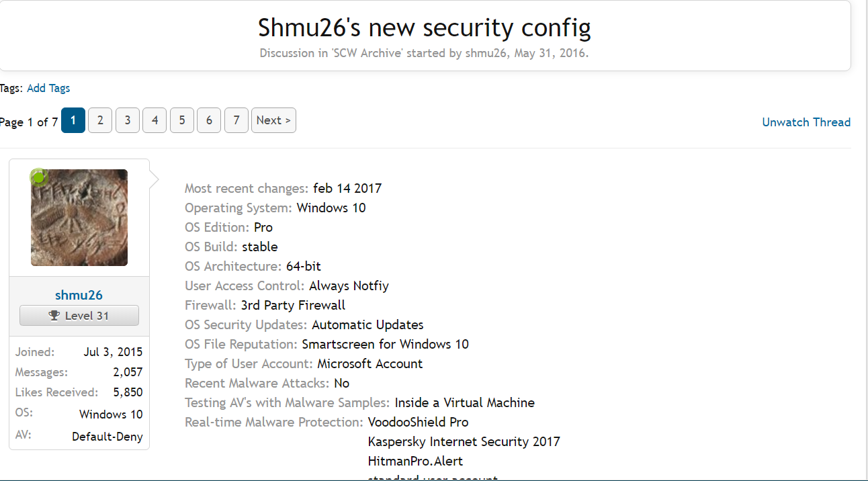Open shmu26's profile from the user card

coord(79,295)
